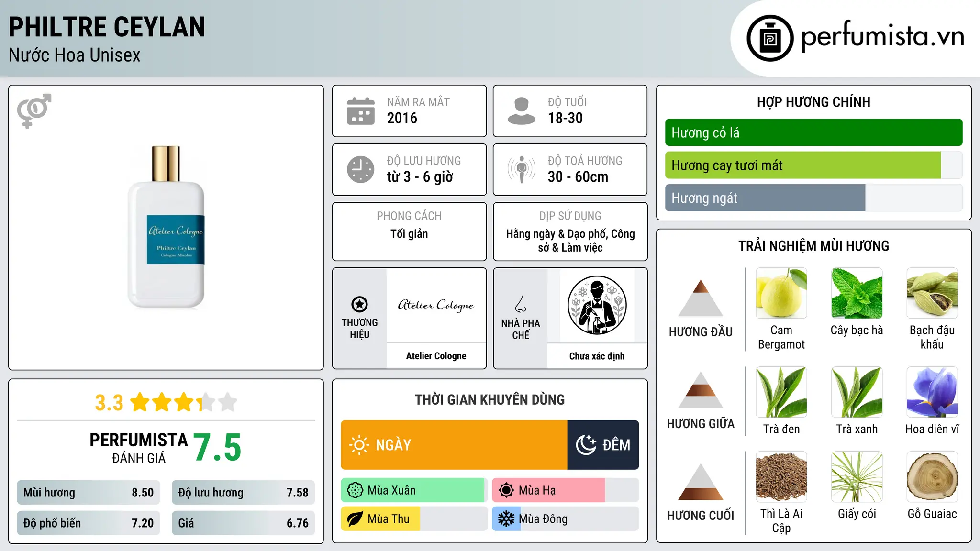The image size is (980, 551).
Task: Click the unisex gender symbol icon
Action: [34, 110]
